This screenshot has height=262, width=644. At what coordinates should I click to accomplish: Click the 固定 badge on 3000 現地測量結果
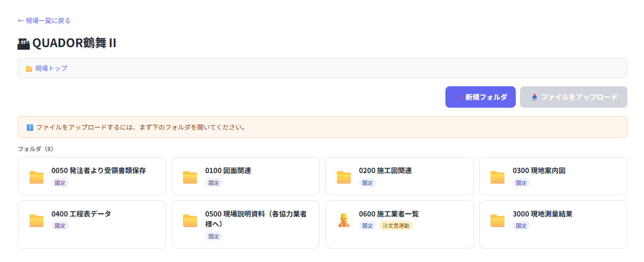pos(521,226)
